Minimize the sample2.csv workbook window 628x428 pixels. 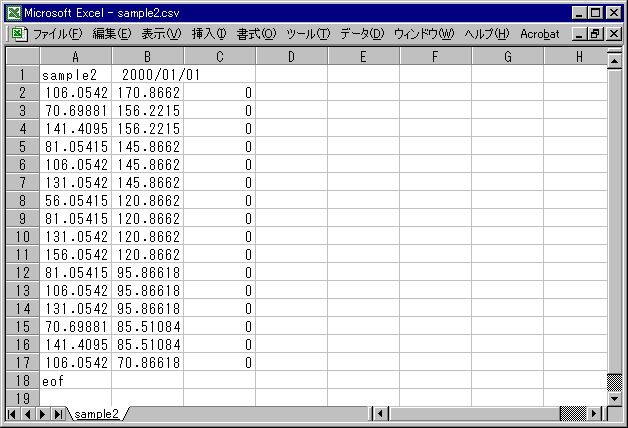(578, 34)
